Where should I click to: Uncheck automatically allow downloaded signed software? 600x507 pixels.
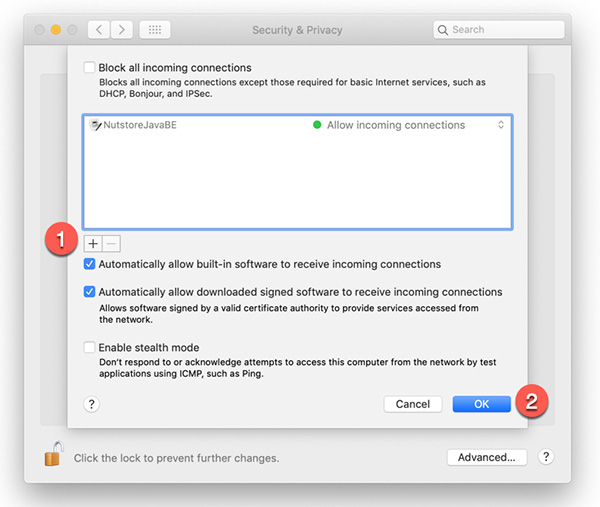(x=91, y=292)
